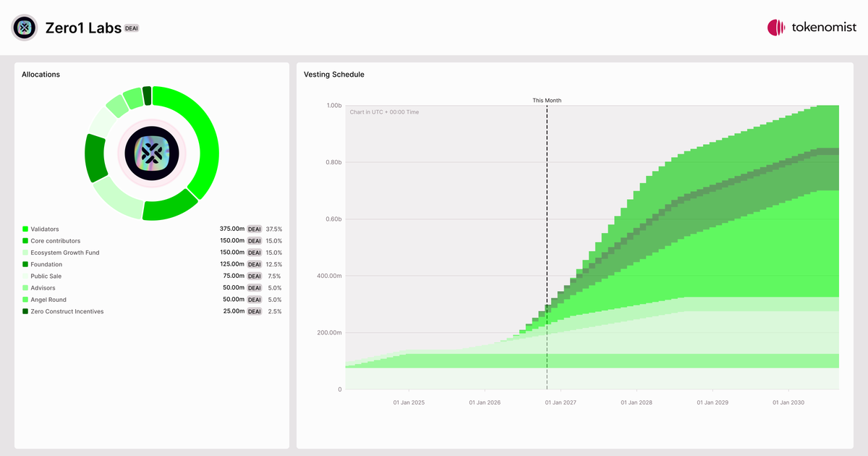Click the Zero1 Labs logo in the header
868x456 pixels.
pos(25,28)
